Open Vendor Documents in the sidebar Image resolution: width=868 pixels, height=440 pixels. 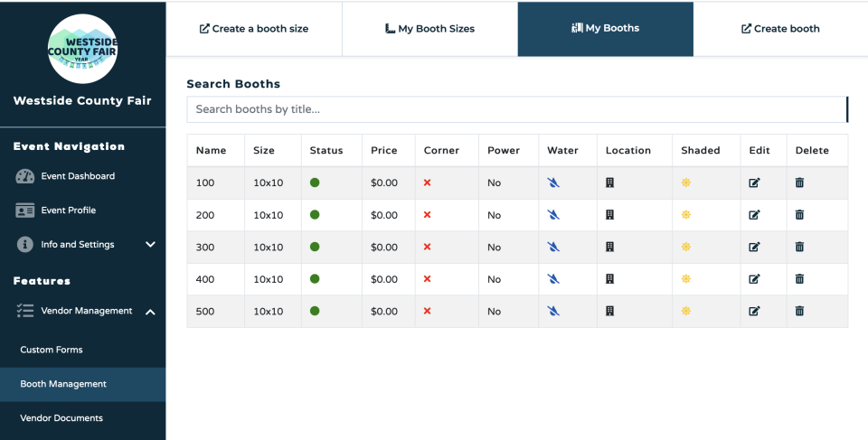point(61,418)
